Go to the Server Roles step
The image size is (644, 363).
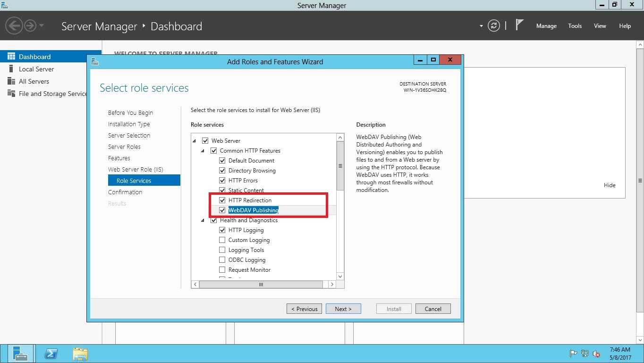[x=124, y=147]
